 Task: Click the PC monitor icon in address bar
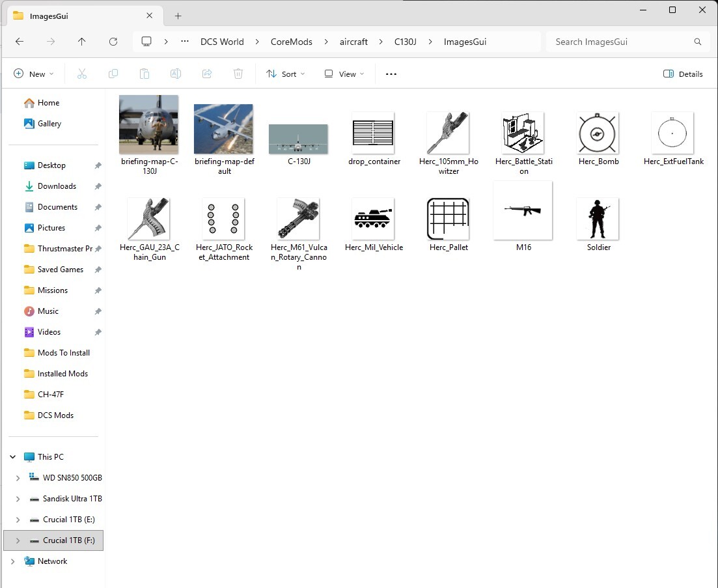pos(146,42)
